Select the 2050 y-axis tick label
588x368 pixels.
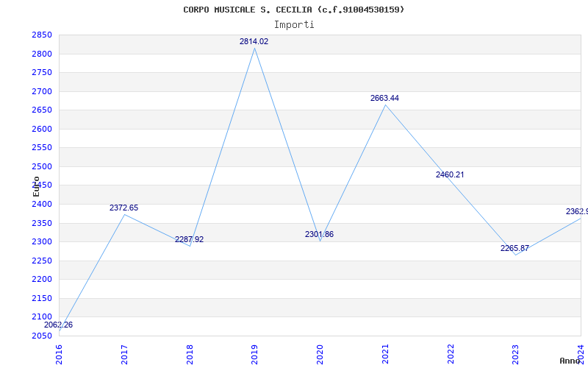tap(42, 336)
